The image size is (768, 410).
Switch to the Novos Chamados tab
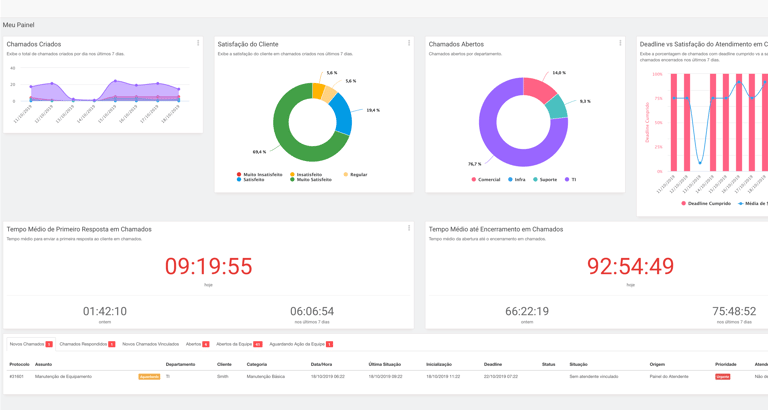pyautogui.click(x=31, y=344)
